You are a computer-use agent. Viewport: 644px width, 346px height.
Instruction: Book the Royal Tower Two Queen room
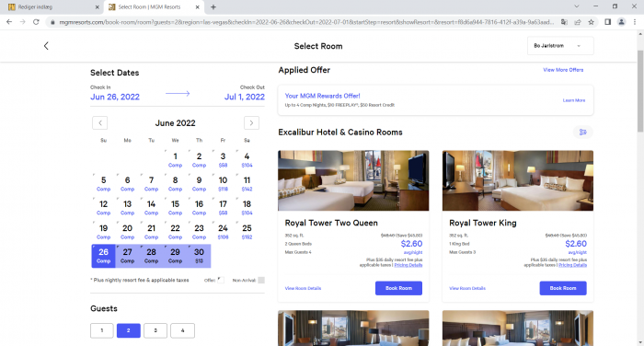(398, 288)
